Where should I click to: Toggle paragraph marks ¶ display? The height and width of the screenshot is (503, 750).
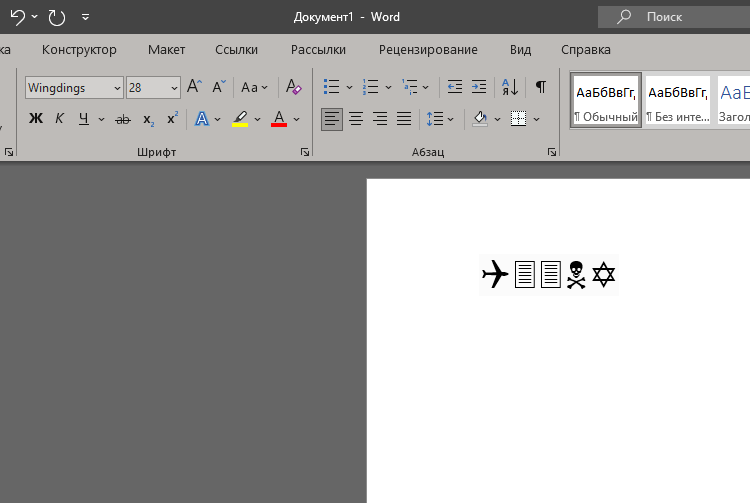(540, 87)
